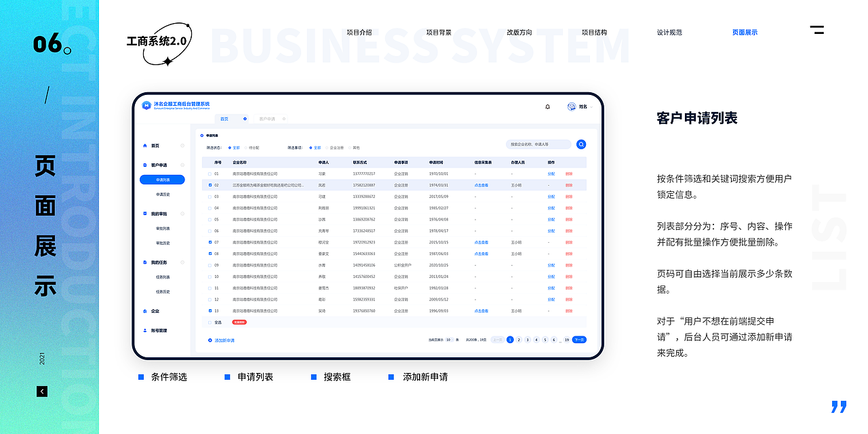Open 设计规范 in the top navigation
This screenshot has width=868, height=434.
(669, 33)
